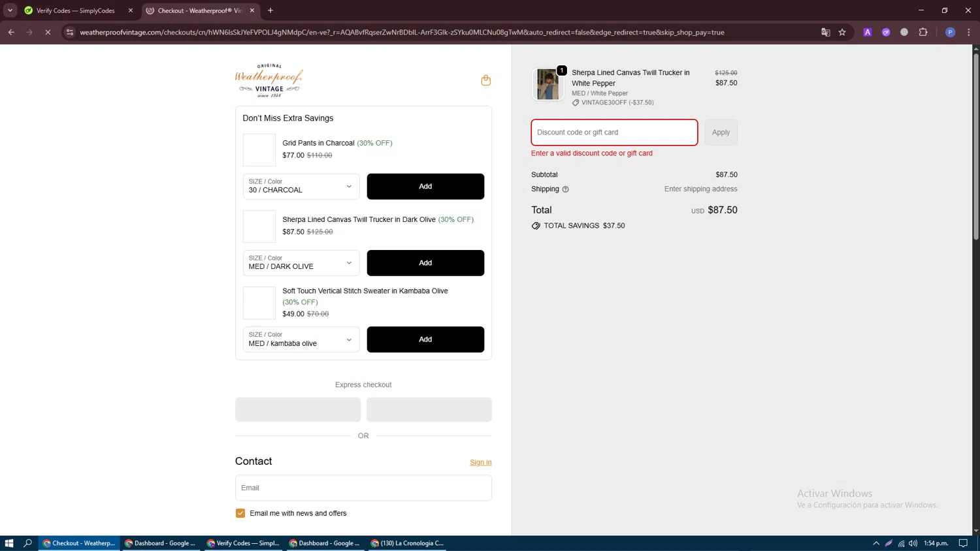Image resolution: width=980 pixels, height=551 pixels.
Task: Close the Verify Codes — SimplyCodes tab
Action: (131, 10)
